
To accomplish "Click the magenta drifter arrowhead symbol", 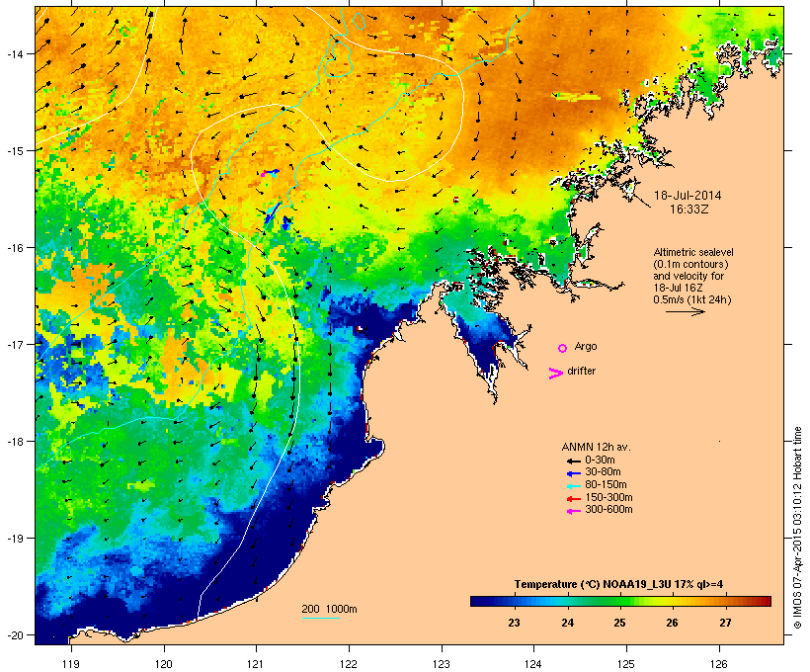I will (555, 374).
